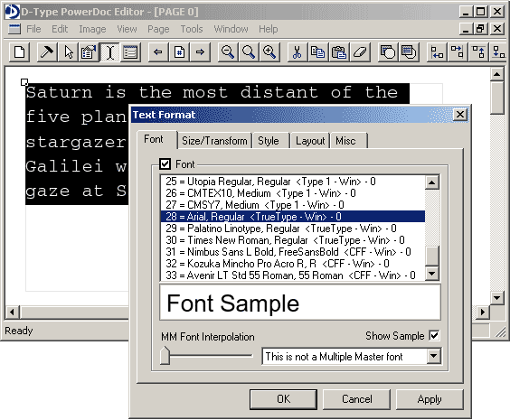The width and height of the screenshot is (510, 420).
Task: Go to previous page arrow icon
Action: click(x=158, y=52)
